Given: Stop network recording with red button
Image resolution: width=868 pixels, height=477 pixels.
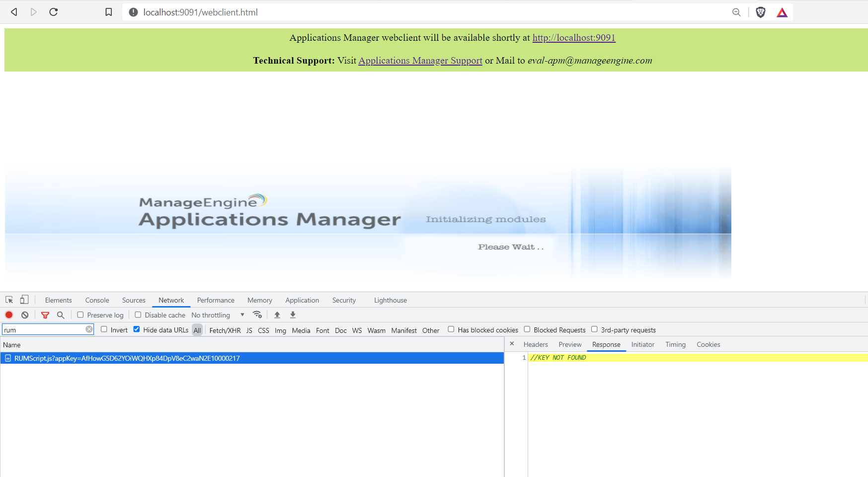Looking at the screenshot, I should [x=9, y=315].
